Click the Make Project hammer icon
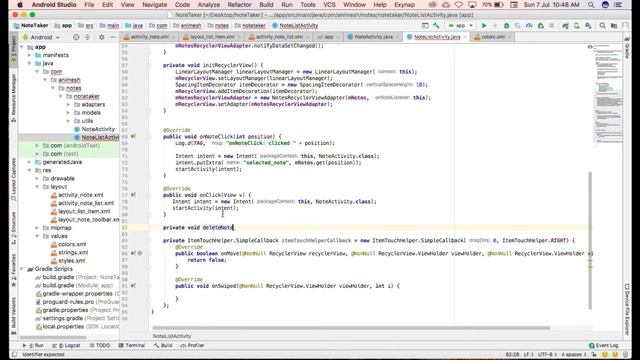The image size is (640, 360). (436, 25)
